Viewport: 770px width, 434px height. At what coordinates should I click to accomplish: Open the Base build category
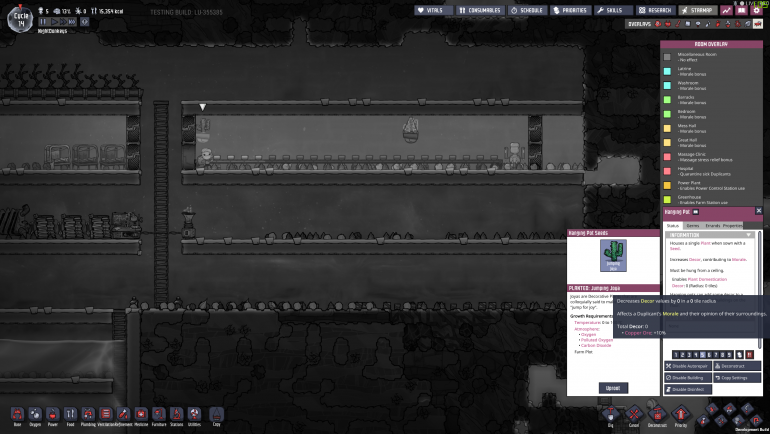click(x=17, y=414)
